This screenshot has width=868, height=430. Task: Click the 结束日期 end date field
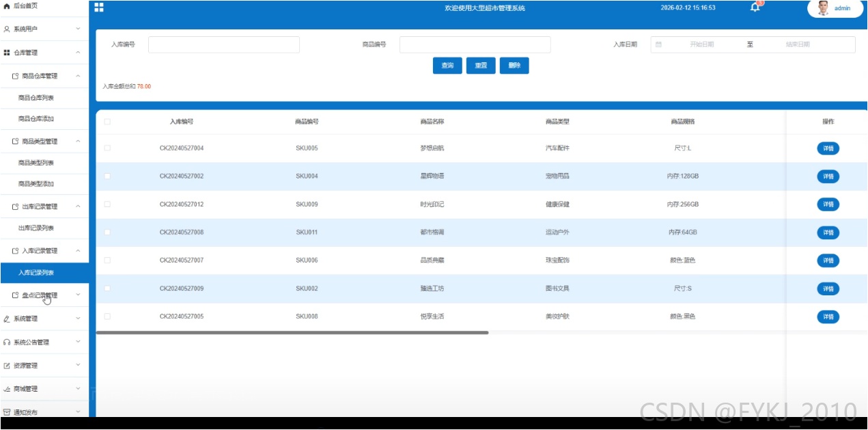pos(798,44)
